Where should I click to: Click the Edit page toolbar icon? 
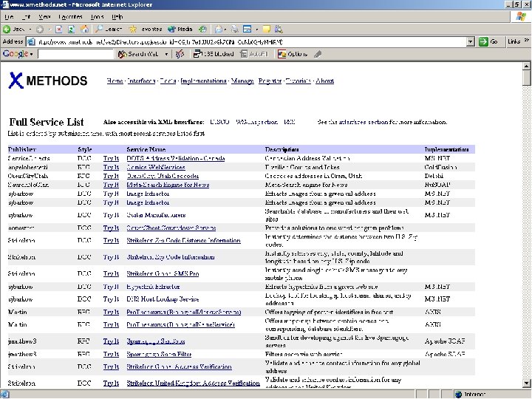(x=248, y=29)
